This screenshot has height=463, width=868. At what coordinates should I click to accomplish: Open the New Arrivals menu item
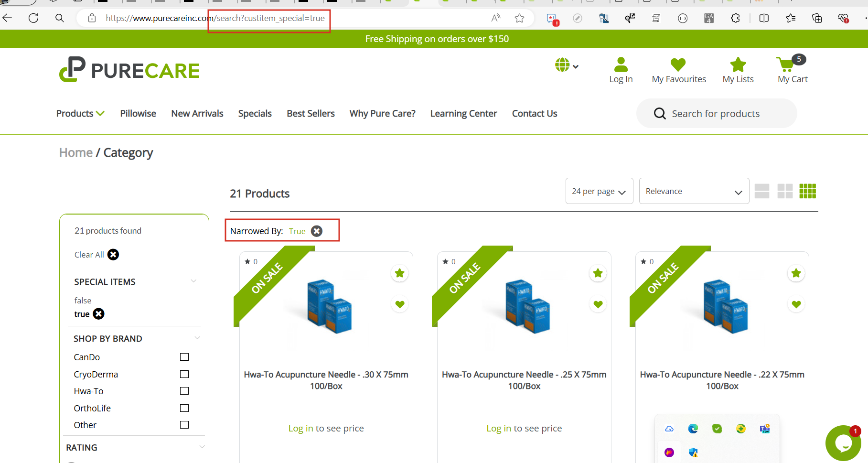pyautogui.click(x=197, y=114)
